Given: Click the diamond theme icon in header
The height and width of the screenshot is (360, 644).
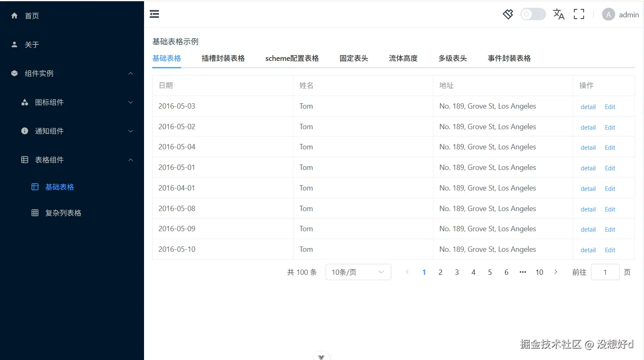Looking at the screenshot, I should click(x=508, y=14).
